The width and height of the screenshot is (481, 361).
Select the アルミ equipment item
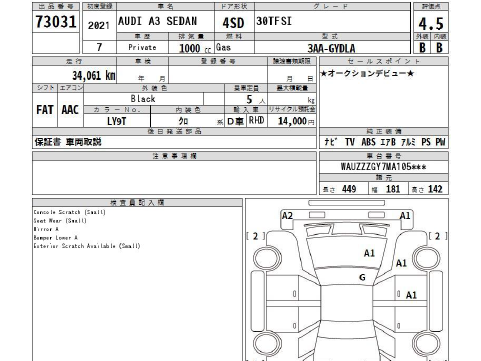408,142
